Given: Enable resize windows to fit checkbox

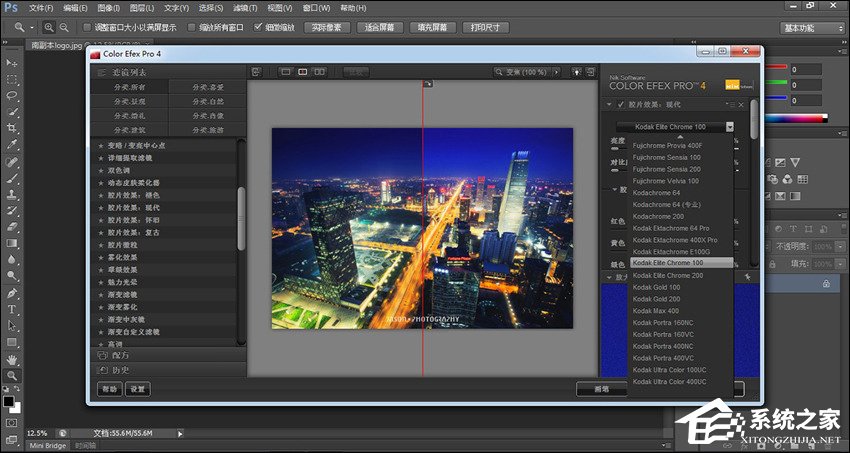Looking at the screenshot, I should tap(86, 27).
